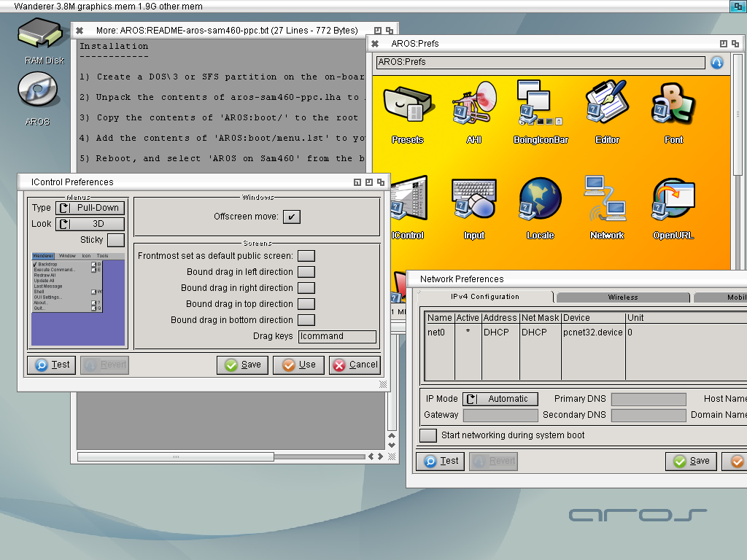The width and height of the screenshot is (747, 560).
Task: Enable the Sticky menus checkbox
Action: pyautogui.click(x=116, y=240)
